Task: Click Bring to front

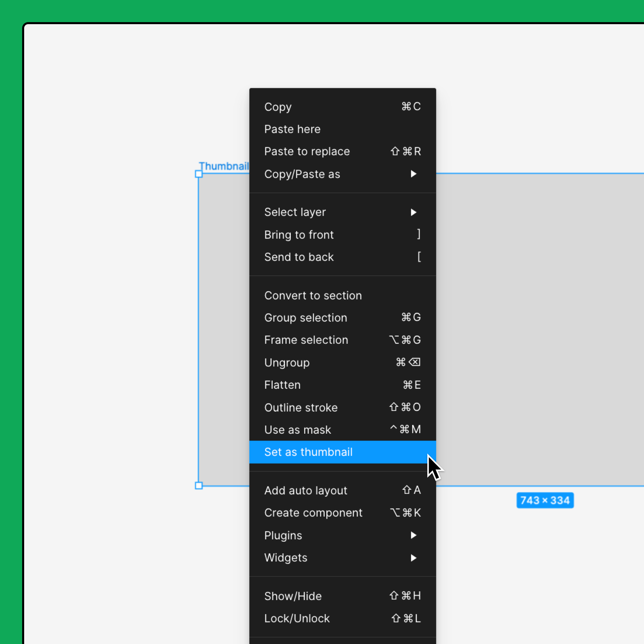Action: (x=299, y=234)
